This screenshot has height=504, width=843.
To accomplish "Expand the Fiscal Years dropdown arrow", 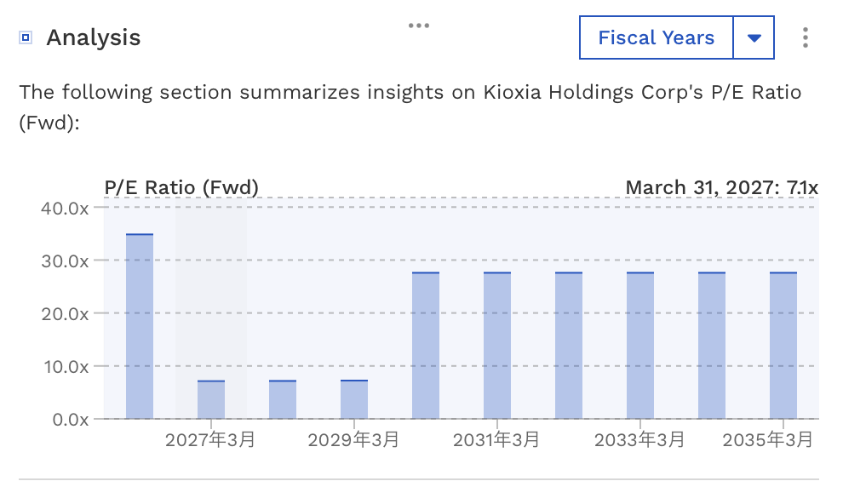I will coord(754,37).
